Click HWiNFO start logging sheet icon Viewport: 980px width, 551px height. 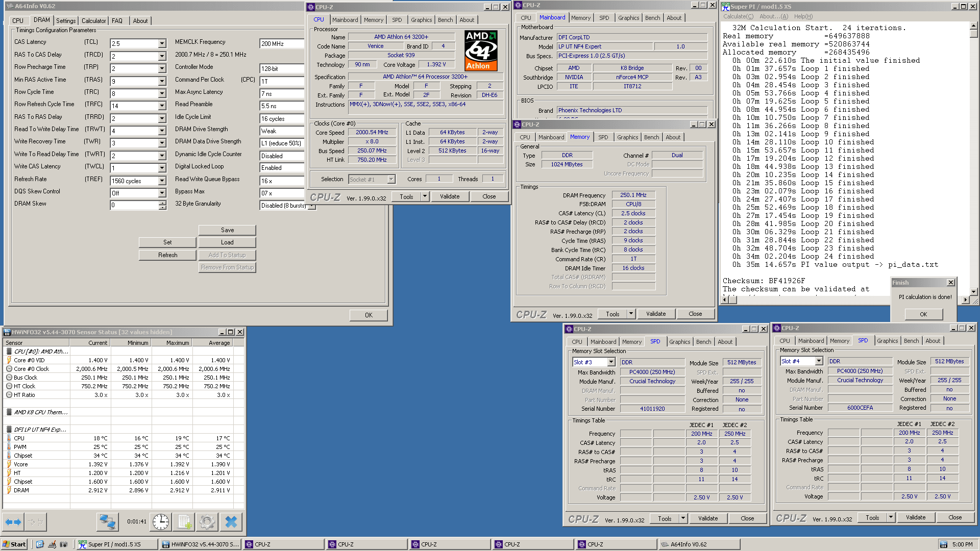tap(184, 522)
